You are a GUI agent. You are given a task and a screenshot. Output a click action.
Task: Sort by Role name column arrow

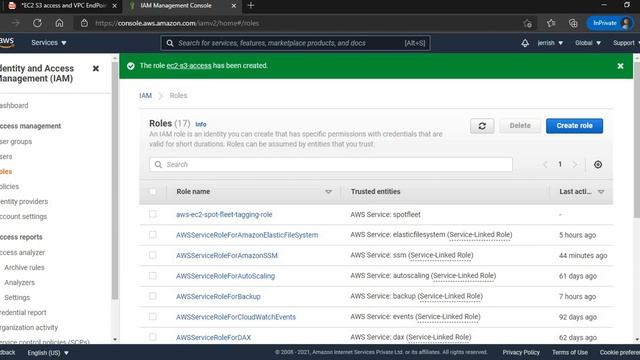click(x=329, y=192)
